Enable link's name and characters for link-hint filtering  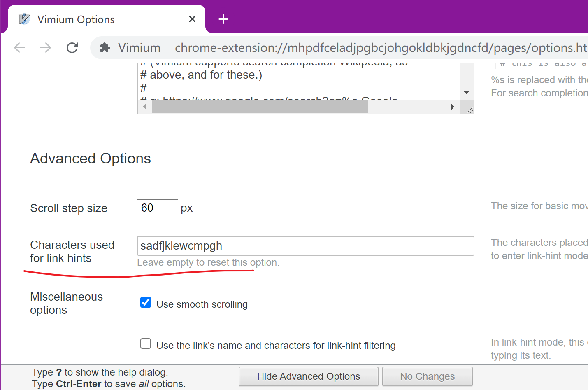coord(145,343)
